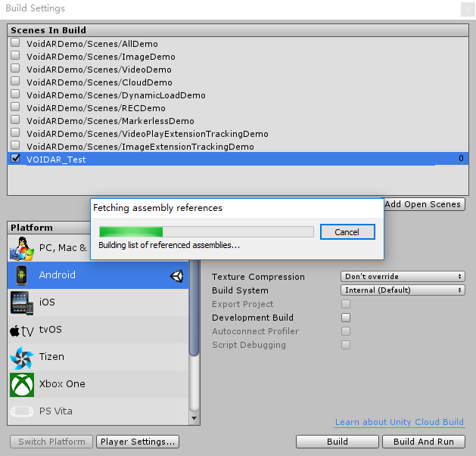Click the Unity logo on Android row
476x456 pixels.
tap(176, 276)
